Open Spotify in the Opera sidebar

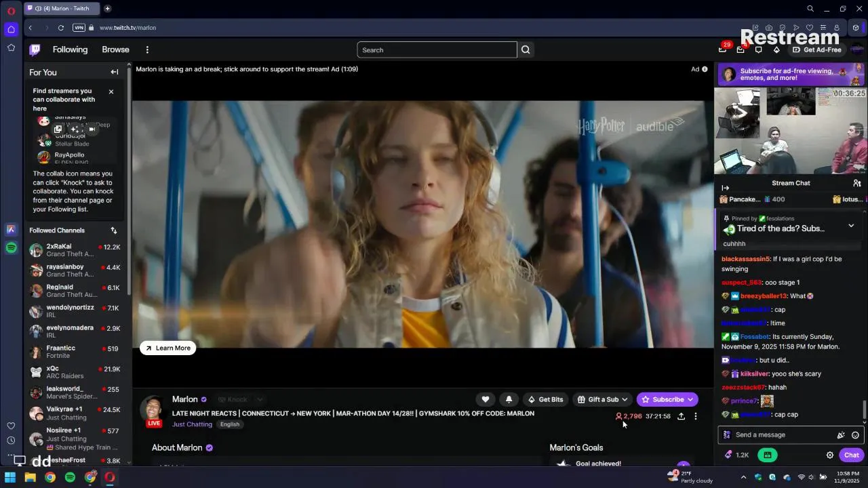[11, 248]
